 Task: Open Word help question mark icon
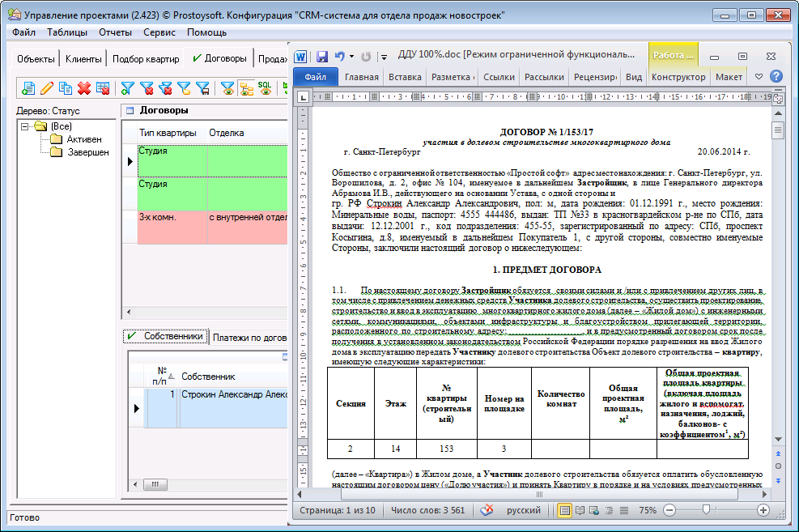pyautogui.click(x=776, y=77)
